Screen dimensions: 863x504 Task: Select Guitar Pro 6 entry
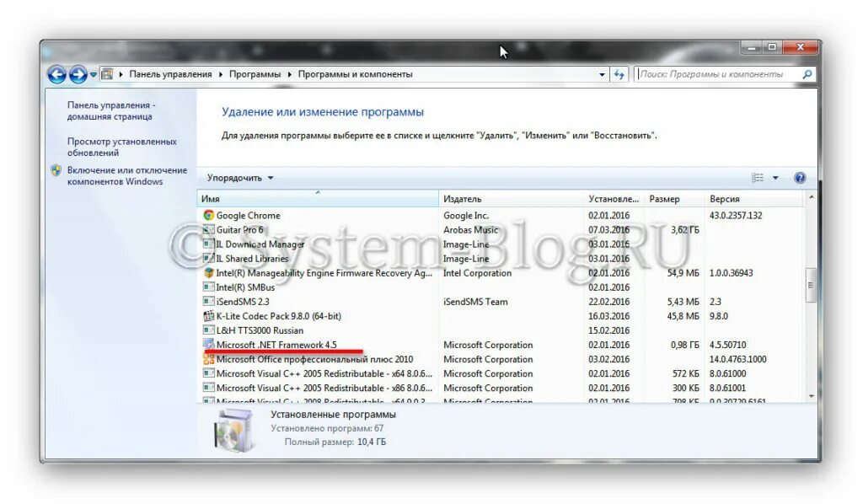239,229
